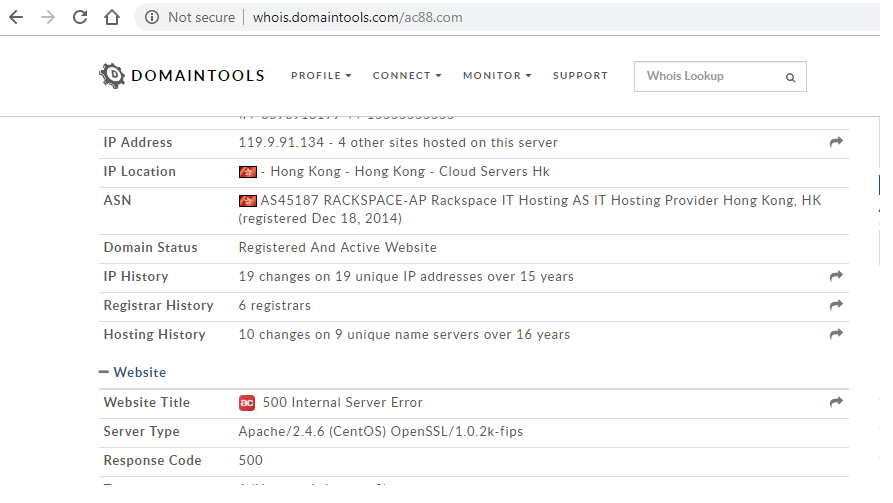Click the Response Code value 500
This screenshot has height=503, width=893.
pos(251,460)
